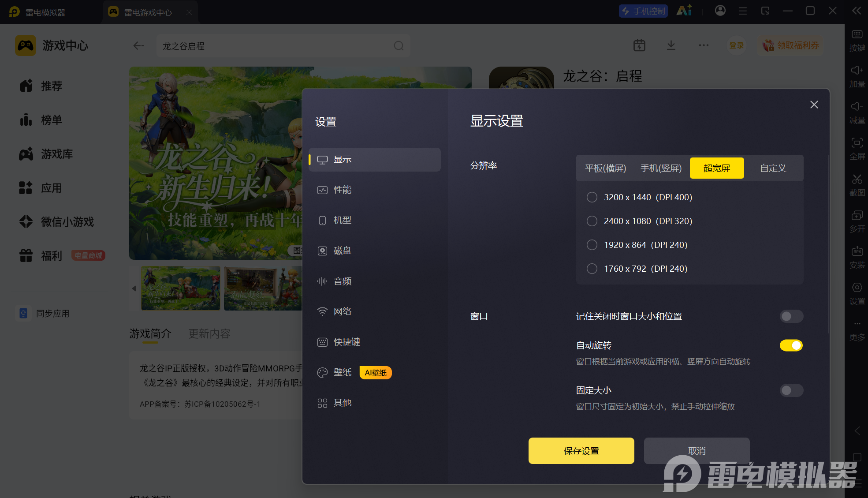Click the user account avatar icon
The height and width of the screenshot is (498, 868).
click(x=720, y=11)
